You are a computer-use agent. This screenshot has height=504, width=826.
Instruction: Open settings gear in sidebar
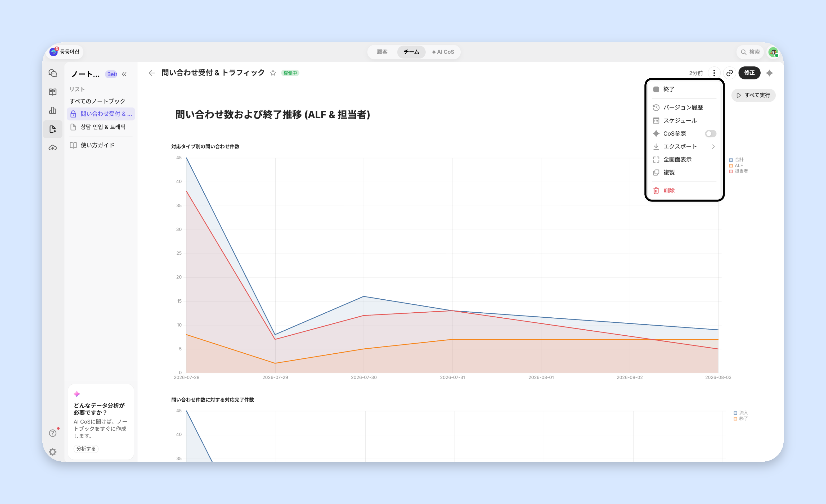[x=53, y=452]
